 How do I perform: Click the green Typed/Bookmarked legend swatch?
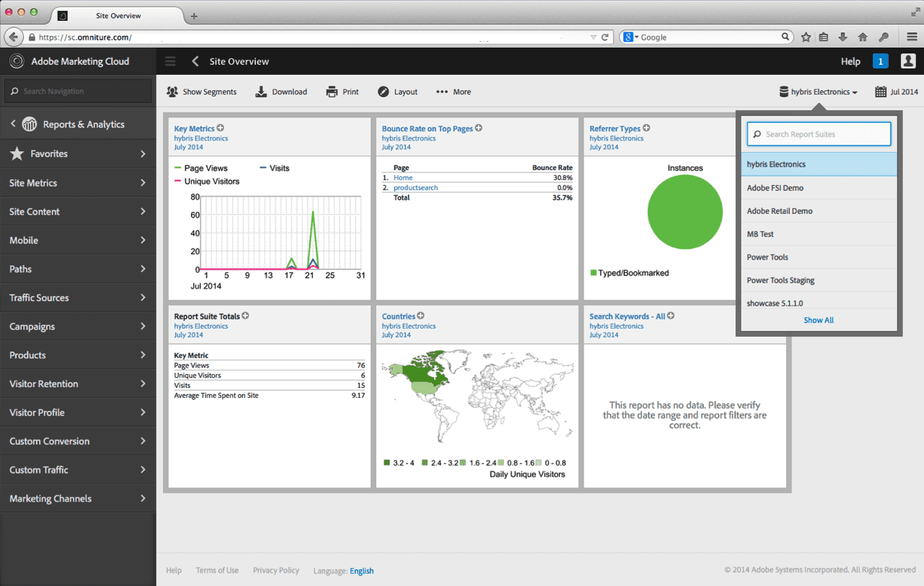tap(593, 273)
